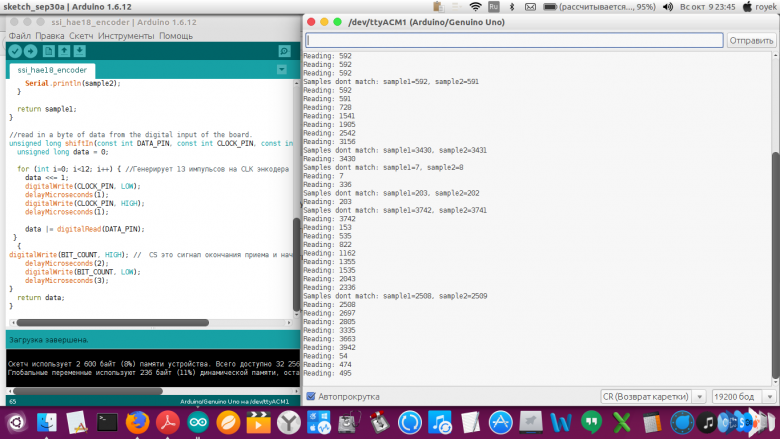This screenshot has height=439, width=780.
Task: Click the serial monitor vertical scrollbar
Action: pos(776,264)
